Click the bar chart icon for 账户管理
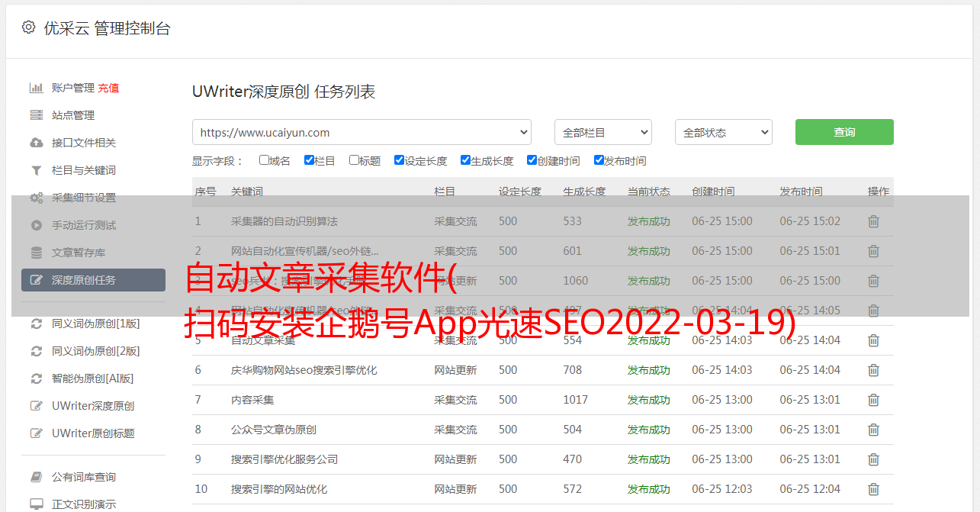 point(36,88)
